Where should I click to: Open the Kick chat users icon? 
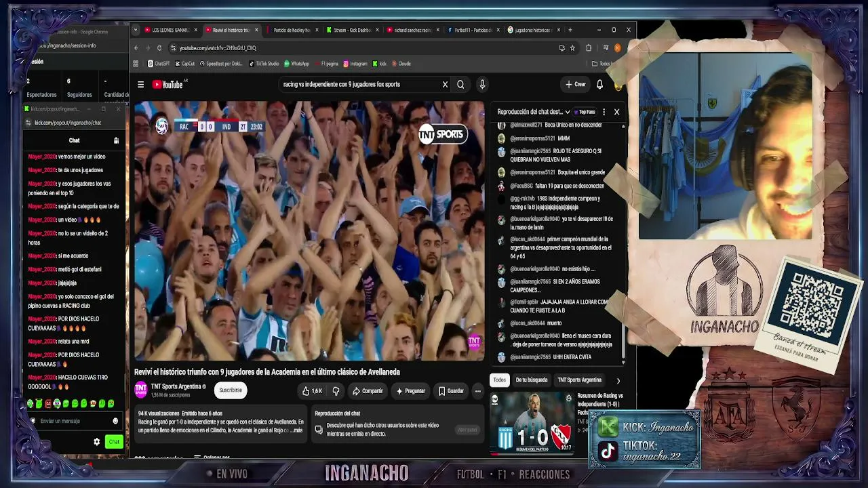tap(116, 140)
